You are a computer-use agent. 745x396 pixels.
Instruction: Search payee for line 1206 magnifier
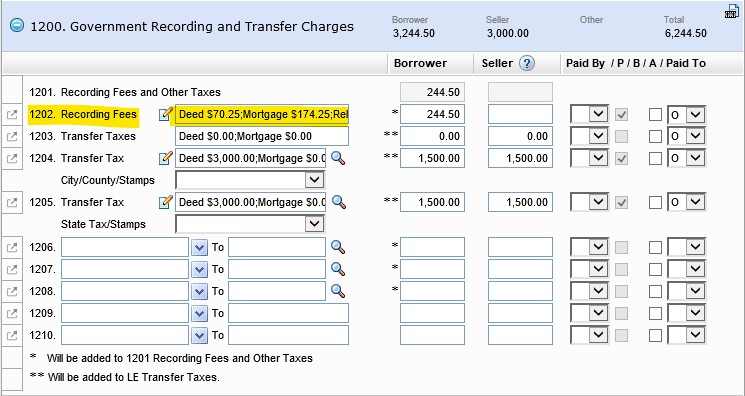tap(338, 247)
